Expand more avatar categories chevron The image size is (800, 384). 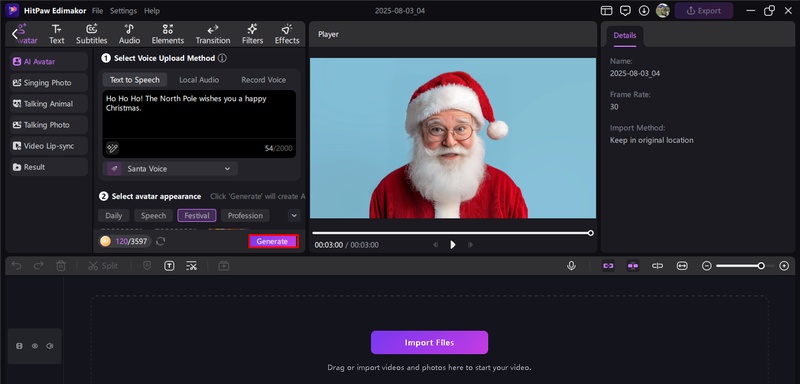coord(294,216)
